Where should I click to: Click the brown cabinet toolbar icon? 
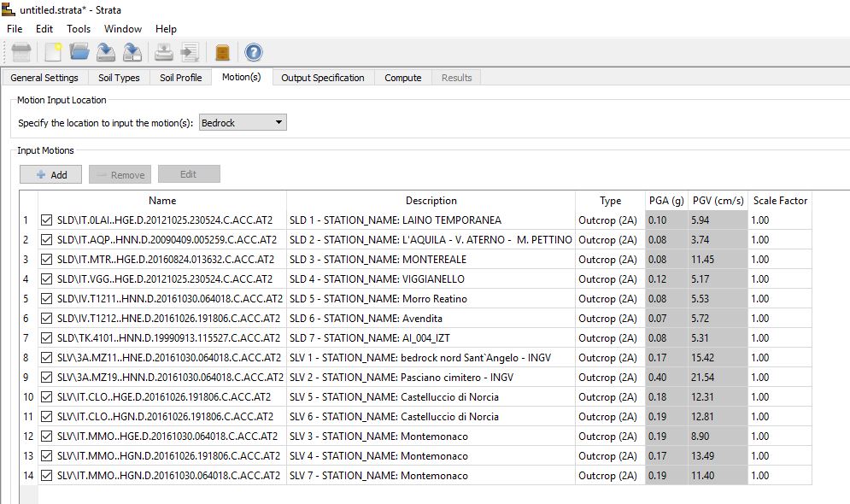pyautogui.click(x=222, y=52)
